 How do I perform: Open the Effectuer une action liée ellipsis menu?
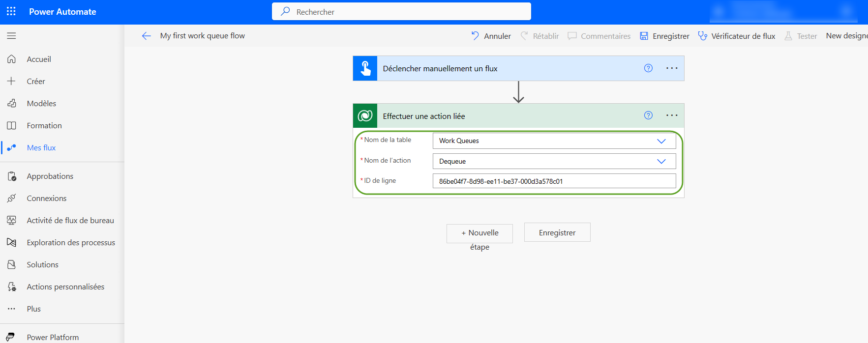[672, 115]
